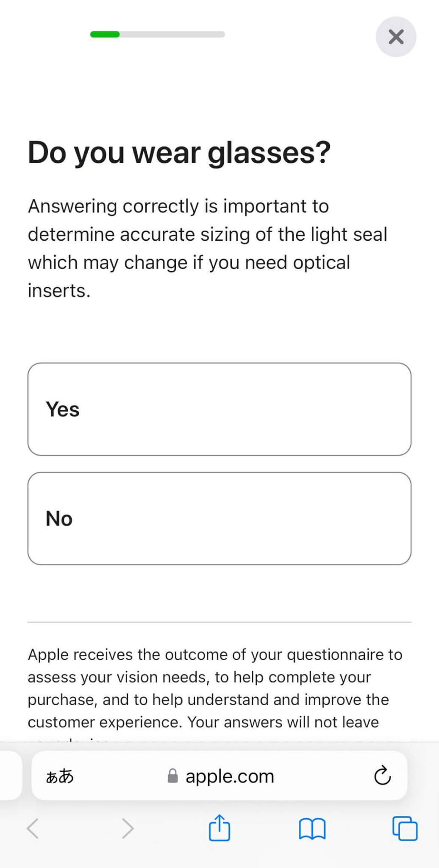Switch to the adjacent tab at left edge
Screen dimensions: 439x868
click(10, 776)
